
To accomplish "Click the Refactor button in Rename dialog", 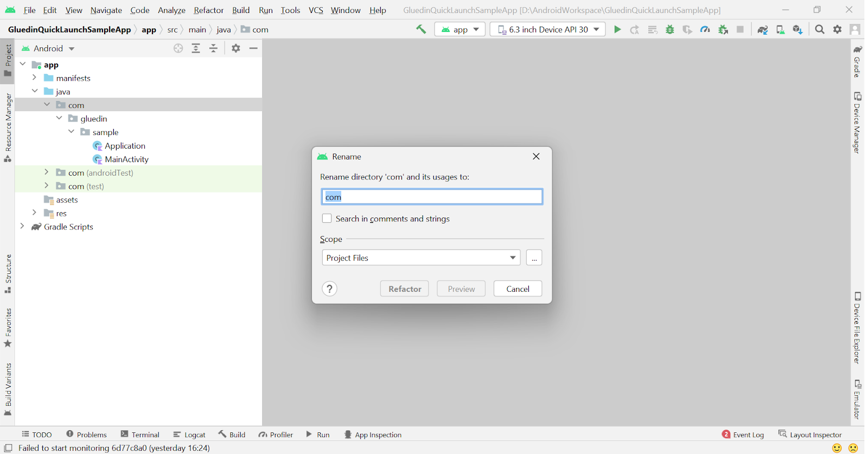I will pos(405,289).
